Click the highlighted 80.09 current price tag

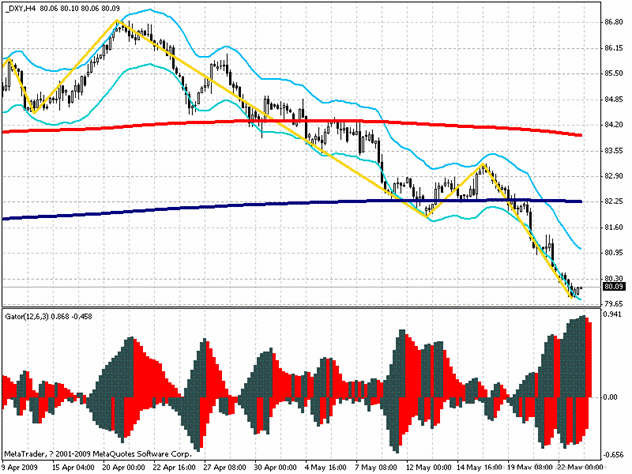(614, 287)
